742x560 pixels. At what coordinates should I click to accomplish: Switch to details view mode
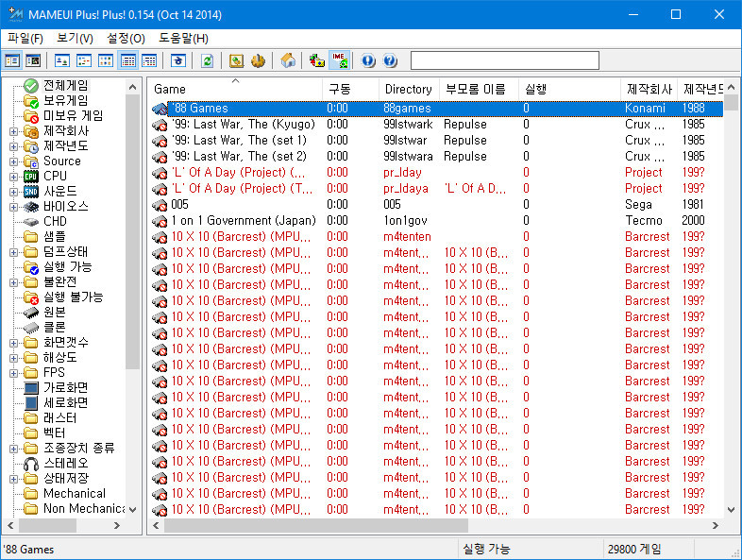[x=127, y=60]
